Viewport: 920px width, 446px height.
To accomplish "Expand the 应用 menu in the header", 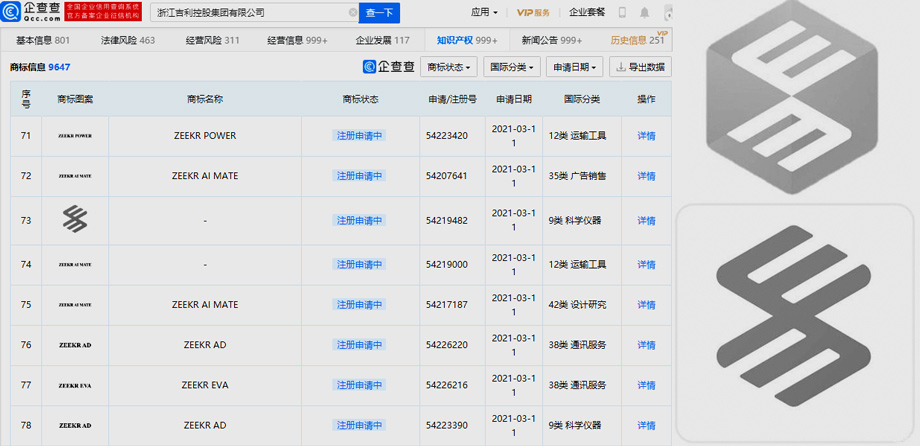I will click(x=484, y=12).
